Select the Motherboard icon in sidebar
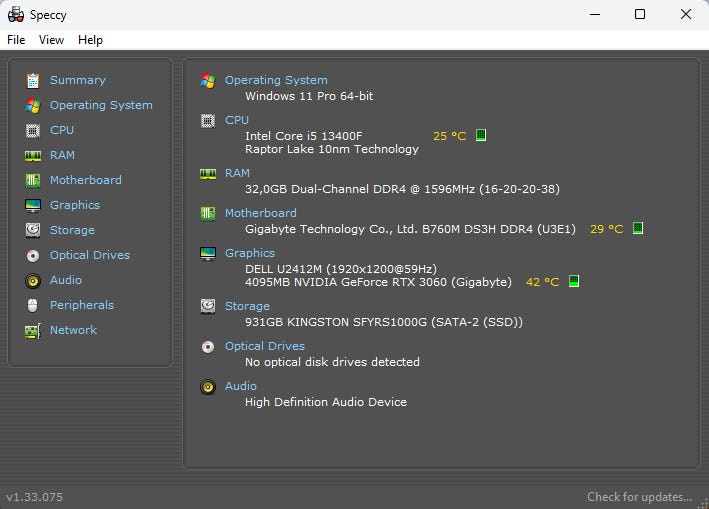Viewport: 709px width, 509px height. (x=33, y=180)
